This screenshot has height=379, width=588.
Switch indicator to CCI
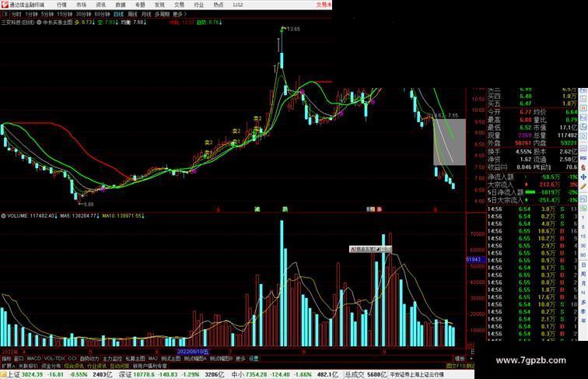[72, 359]
